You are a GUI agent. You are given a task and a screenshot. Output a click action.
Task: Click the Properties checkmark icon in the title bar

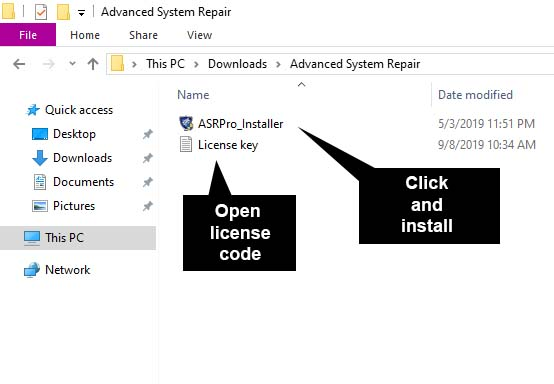41,13
